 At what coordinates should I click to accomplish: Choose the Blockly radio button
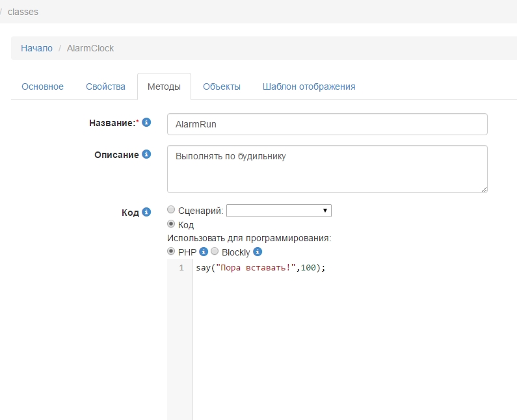(215, 252)
